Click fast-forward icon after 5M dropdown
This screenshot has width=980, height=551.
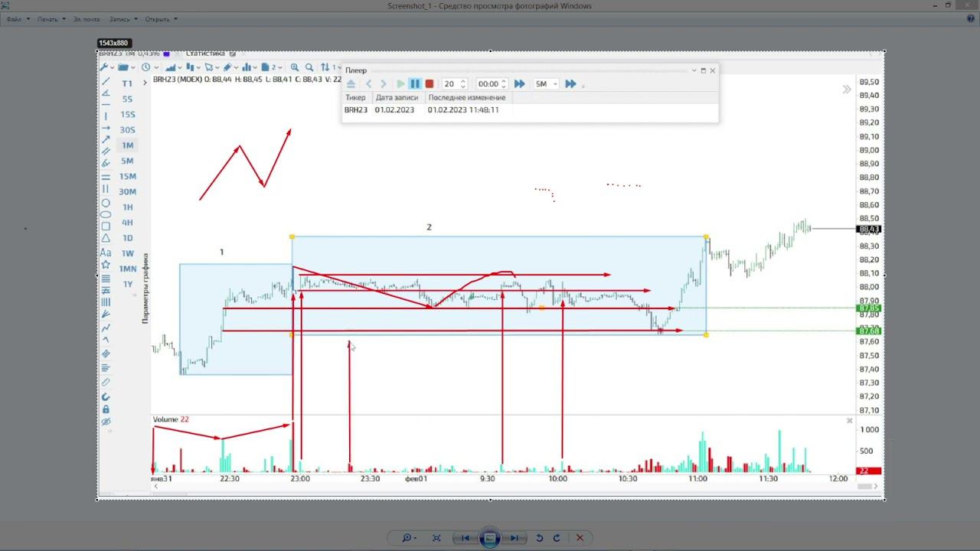[570, 84]
